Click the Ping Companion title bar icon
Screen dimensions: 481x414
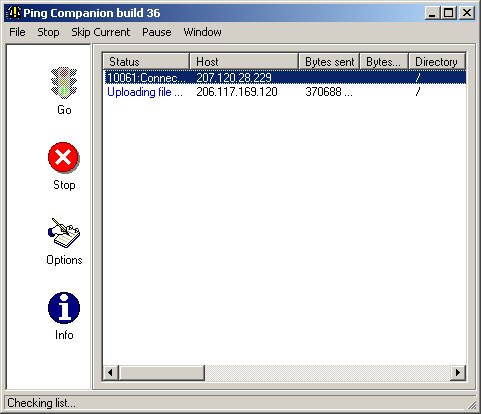click(13, 13)
